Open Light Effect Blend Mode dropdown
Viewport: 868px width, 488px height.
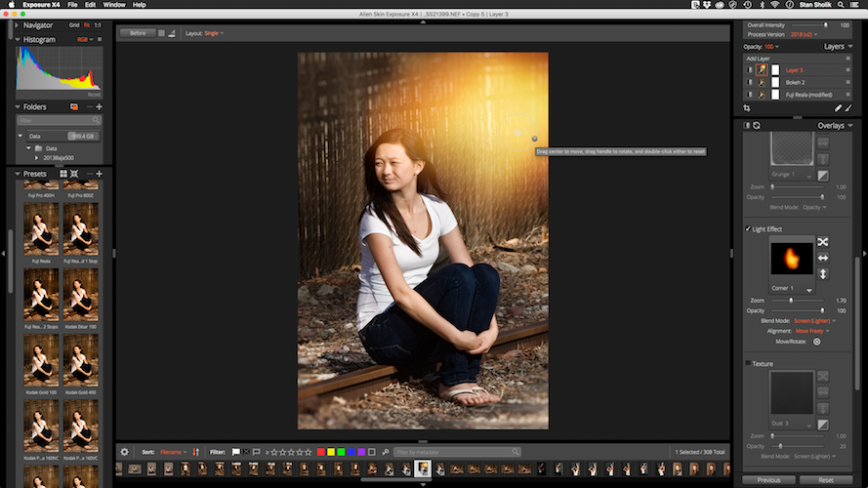(x=814, y=321)
